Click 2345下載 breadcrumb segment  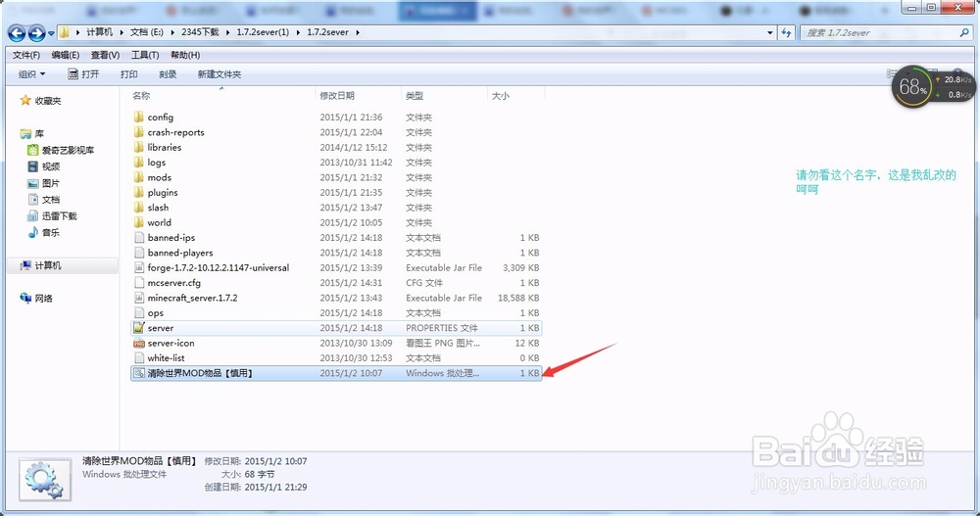(x=200, y=32)
